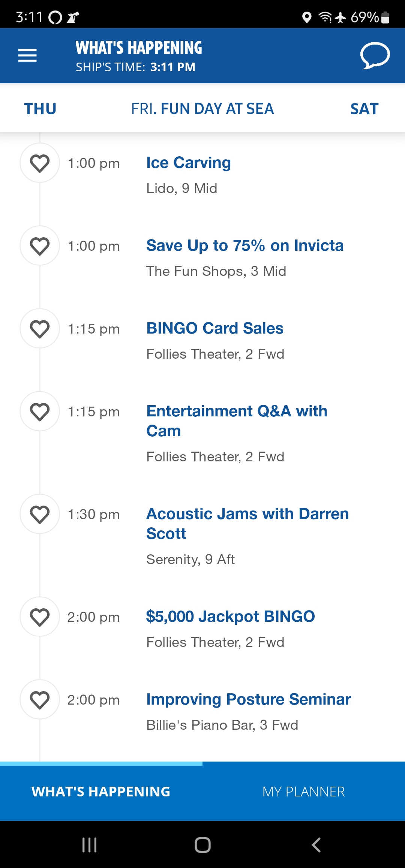
Task: Toggle heart for BINGO Card Sales
Action: (x=40, y=329)
